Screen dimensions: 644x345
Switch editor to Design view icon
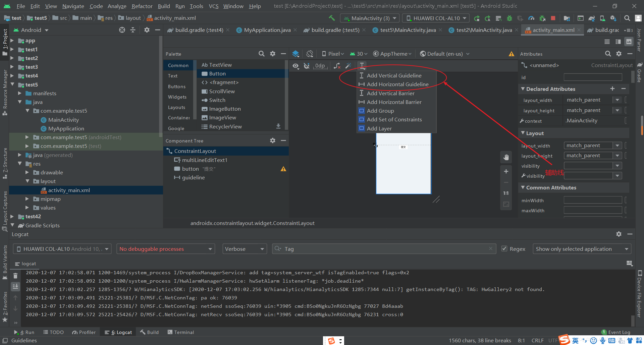tap(629, 42)
